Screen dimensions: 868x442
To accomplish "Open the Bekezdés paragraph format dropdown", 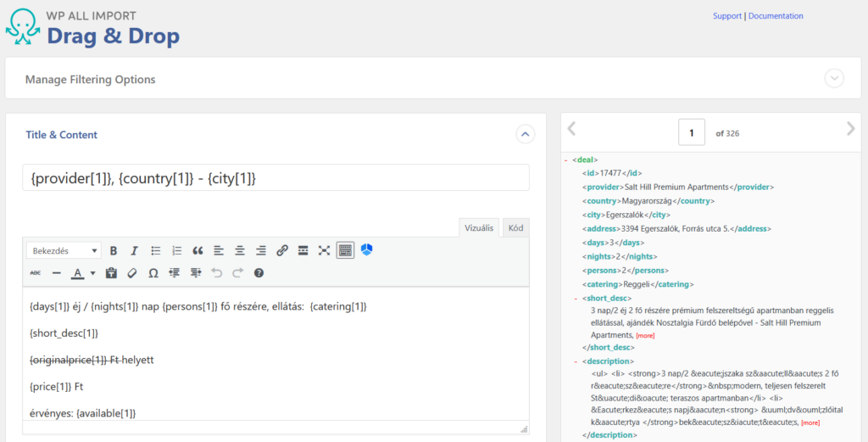I will click(64, 251).
